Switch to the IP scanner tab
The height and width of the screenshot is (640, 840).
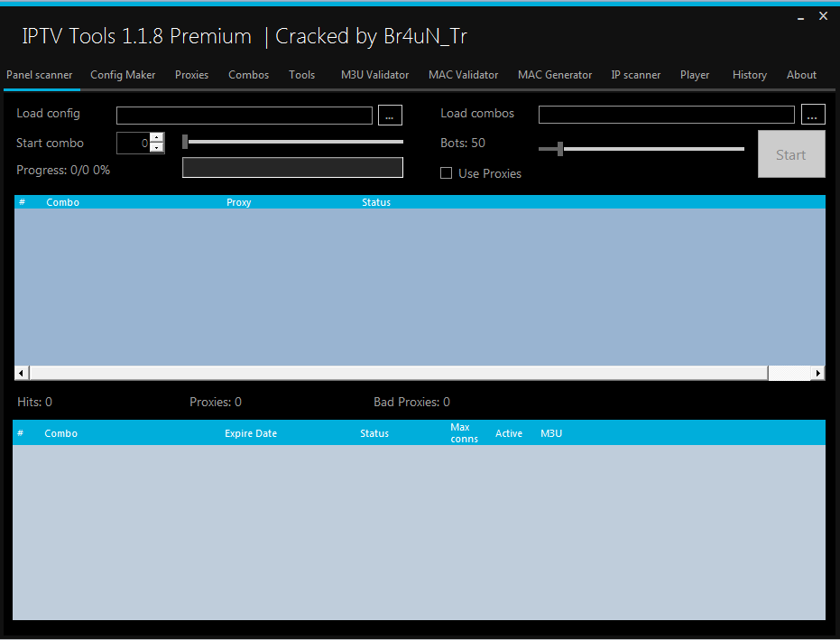coord(636,75)
